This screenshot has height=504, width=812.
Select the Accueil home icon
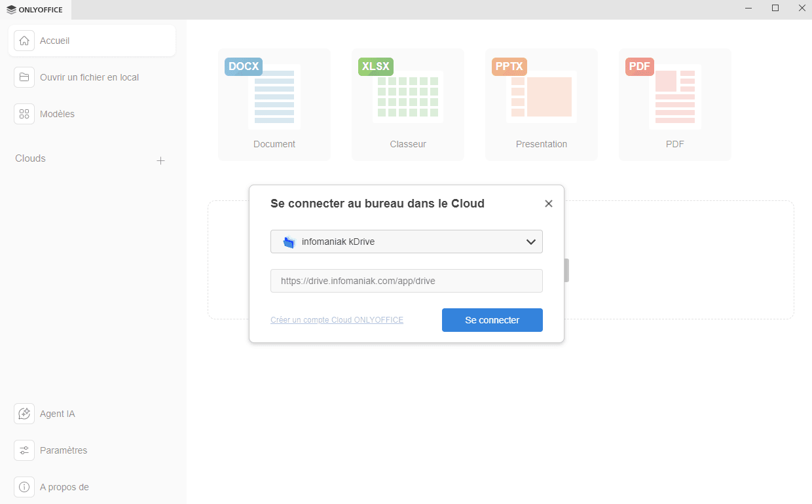(x=24, y=40)
